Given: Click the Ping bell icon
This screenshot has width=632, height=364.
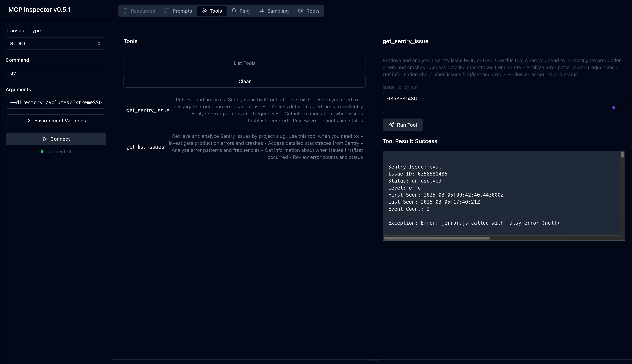Looking at the screenshot, I should (234, 11).
